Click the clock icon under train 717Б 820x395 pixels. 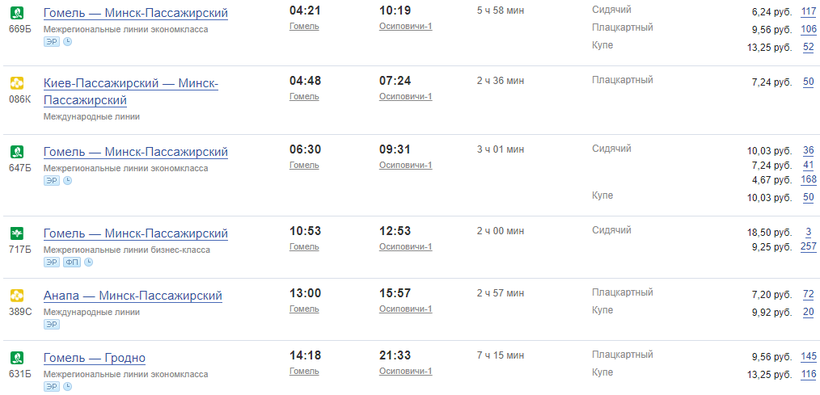89,262
